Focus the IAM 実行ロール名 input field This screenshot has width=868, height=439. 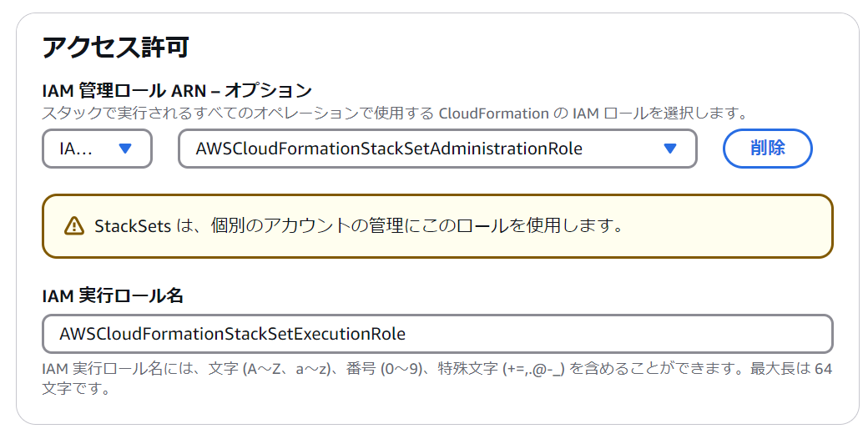(x=437, y=334)
